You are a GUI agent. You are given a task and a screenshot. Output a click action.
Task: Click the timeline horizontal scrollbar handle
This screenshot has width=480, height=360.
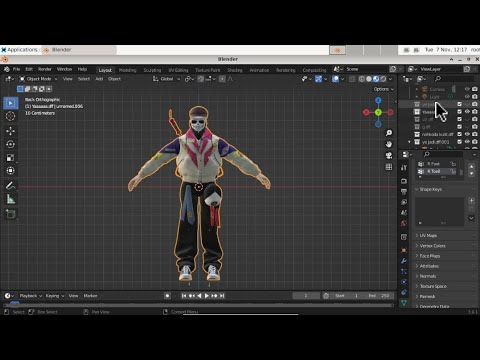coord(198,305)
